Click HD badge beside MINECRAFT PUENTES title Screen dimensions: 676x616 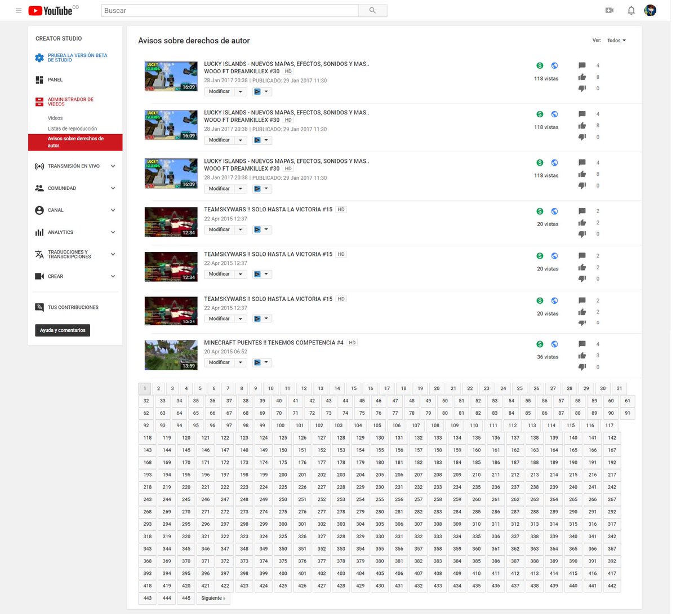[x=352, y=343]
